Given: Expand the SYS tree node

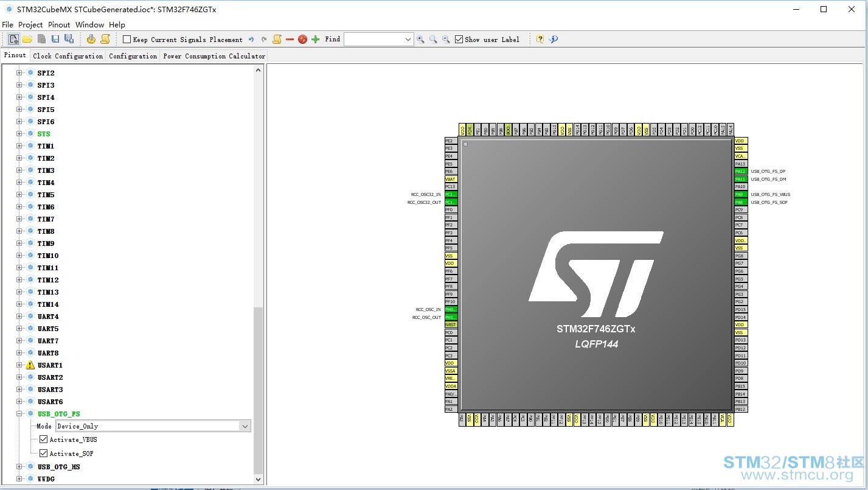Looking at the screenshot, I should point(19,134).
